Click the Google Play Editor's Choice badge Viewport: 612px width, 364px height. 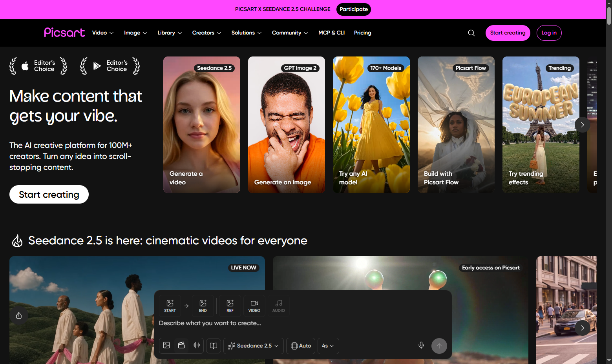pos(110,66)
